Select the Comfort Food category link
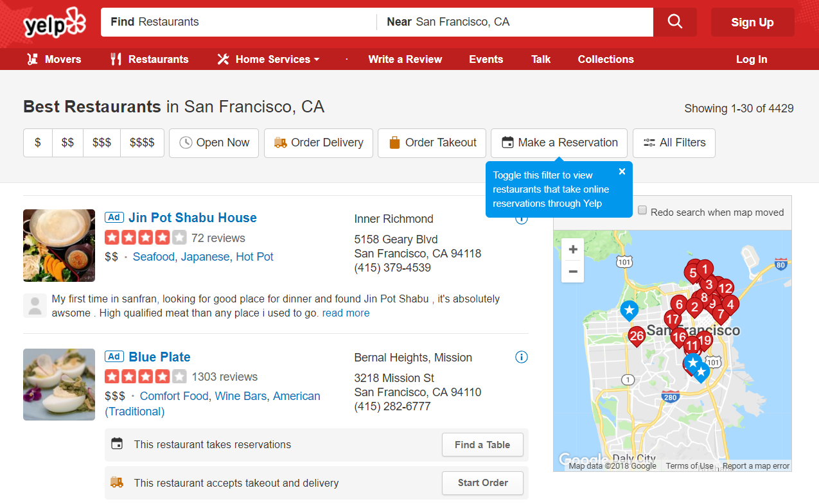Viewport: 819px width, 504px height. point(174,396)
